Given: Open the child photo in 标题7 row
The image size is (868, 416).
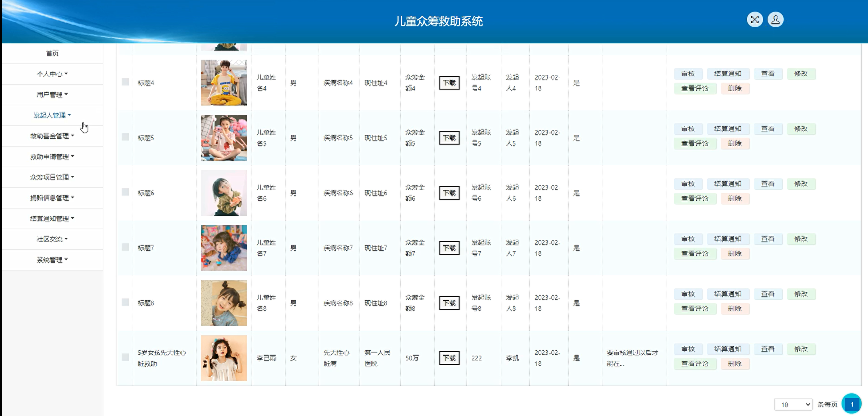Looking at the screenshot, I should tap(224, 248).
